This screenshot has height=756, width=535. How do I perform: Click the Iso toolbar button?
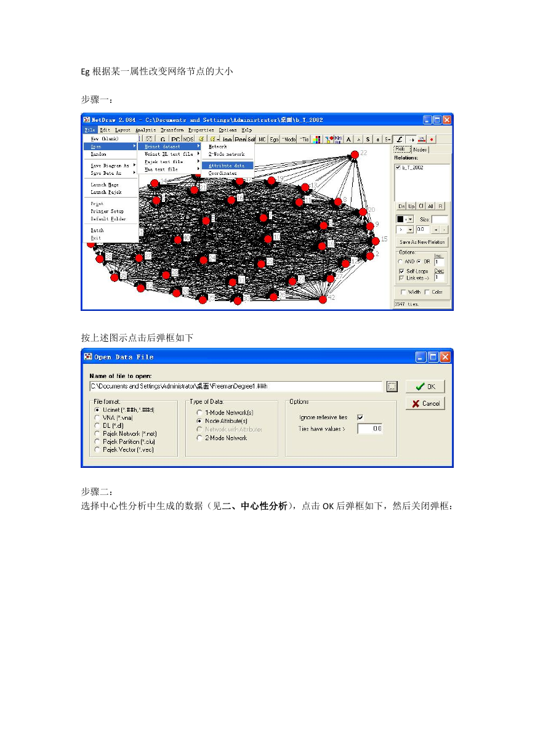coord(227,139)
